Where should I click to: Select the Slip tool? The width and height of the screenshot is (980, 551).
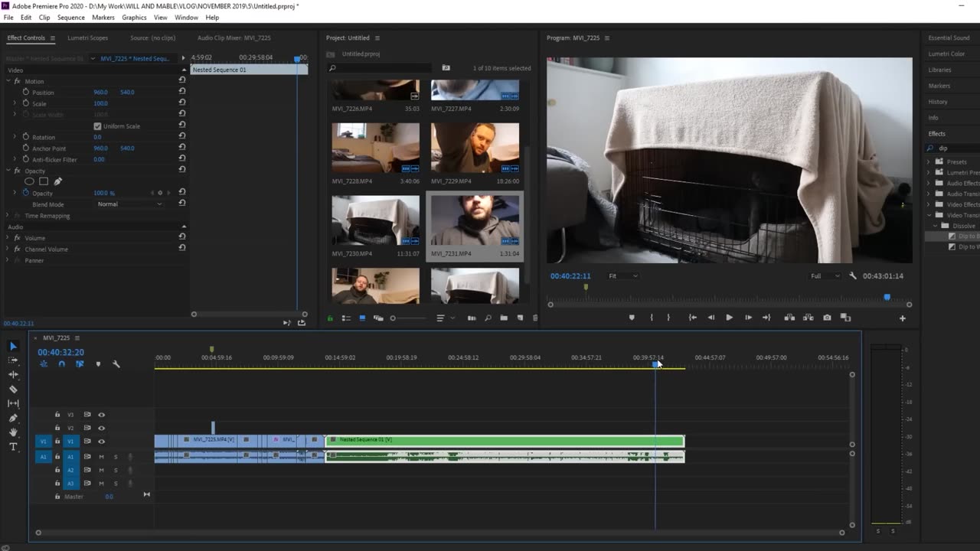pyautogui.click(x=13, y=403)
